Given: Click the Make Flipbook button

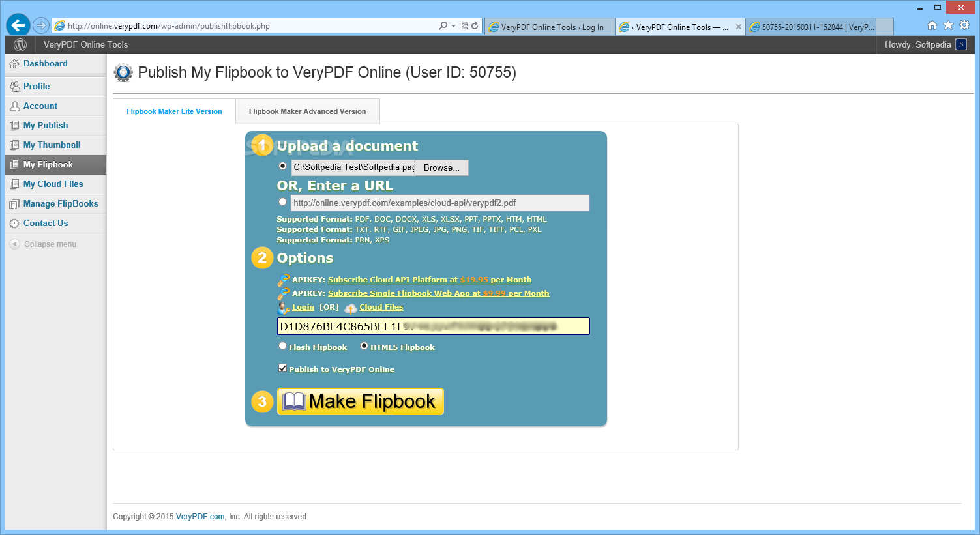Looking at the screenshot, I should pos(361,401).
